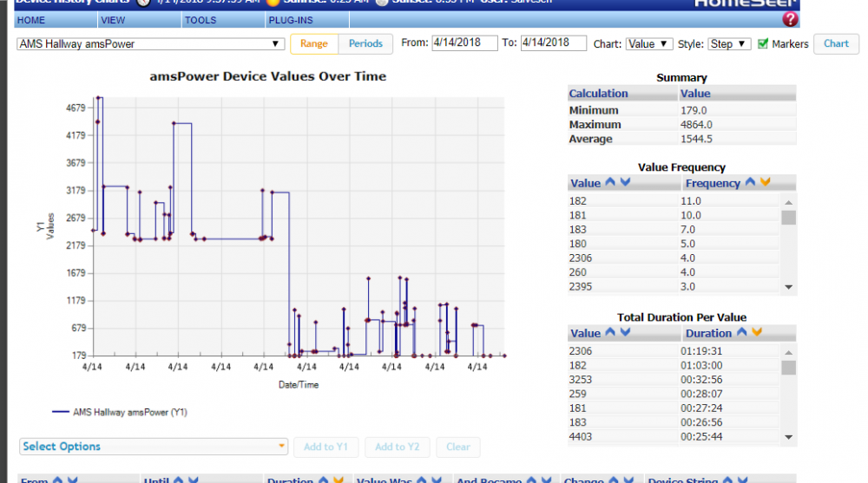
Task: Sort Frequency column descending with orange arrow
Action: tap(765, 183)
